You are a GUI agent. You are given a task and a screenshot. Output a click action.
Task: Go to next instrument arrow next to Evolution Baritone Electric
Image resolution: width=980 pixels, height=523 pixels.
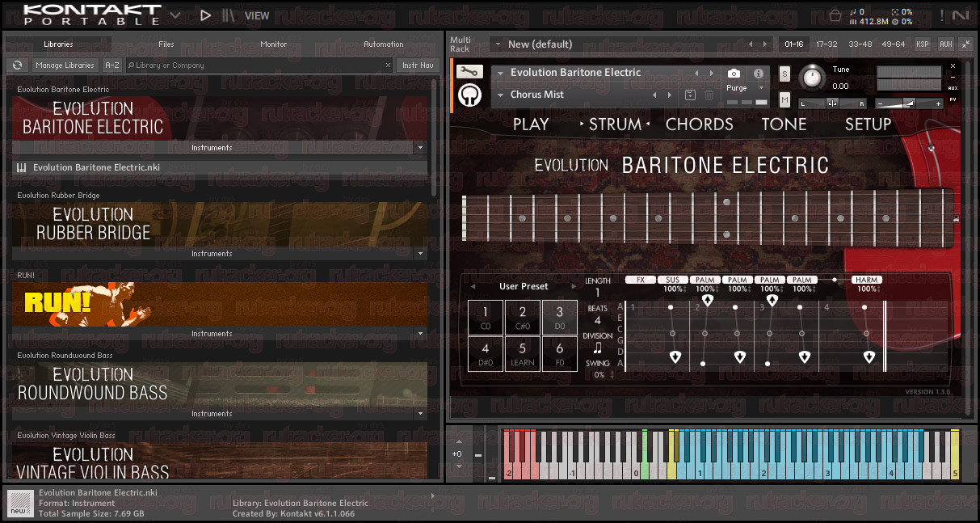coord(711,74)
